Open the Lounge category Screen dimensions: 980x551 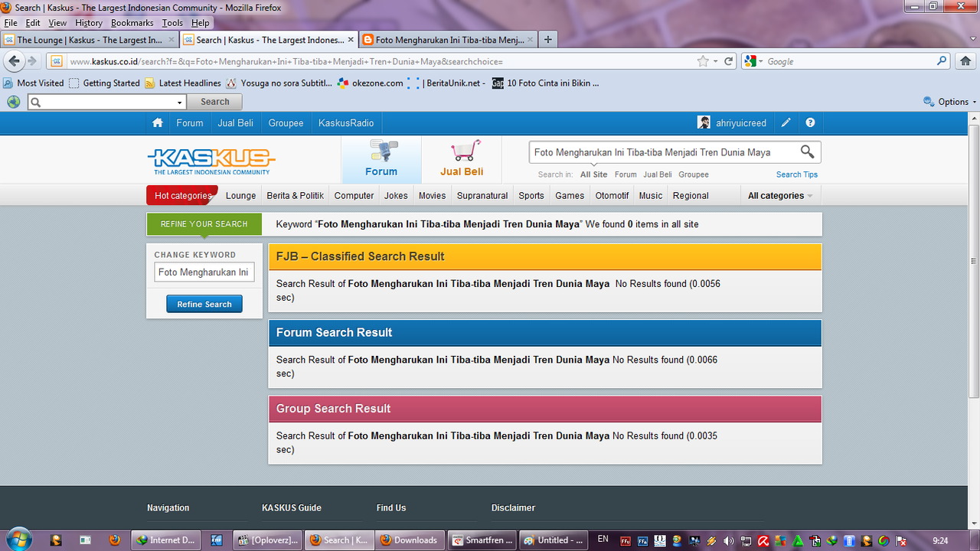pos(241,196)
